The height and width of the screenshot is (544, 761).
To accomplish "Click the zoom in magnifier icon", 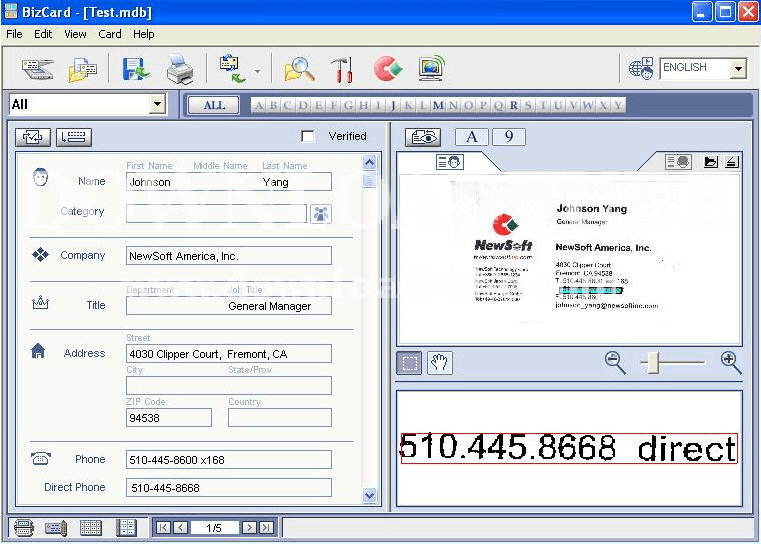I will (730, 363).
